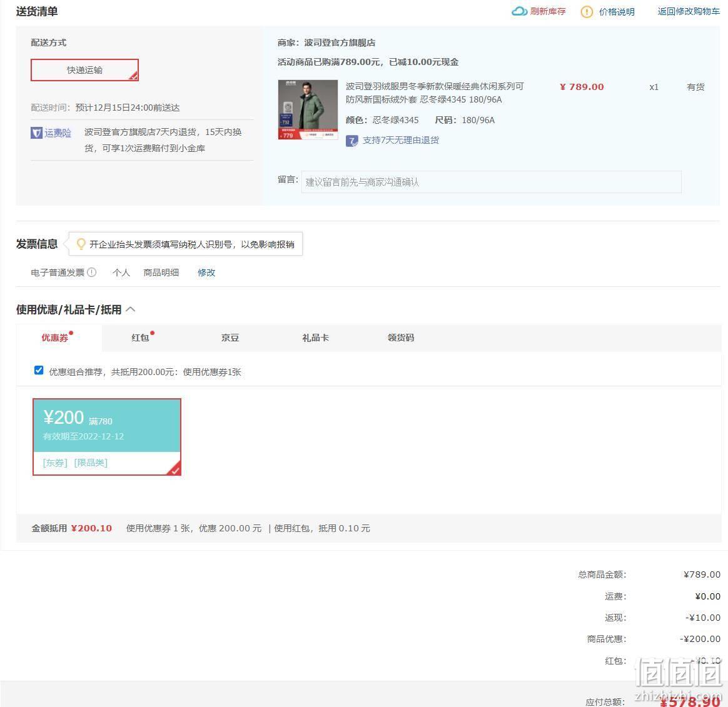Click the 7-day return badge icon
728x707 pixels.
click(352, 141)
